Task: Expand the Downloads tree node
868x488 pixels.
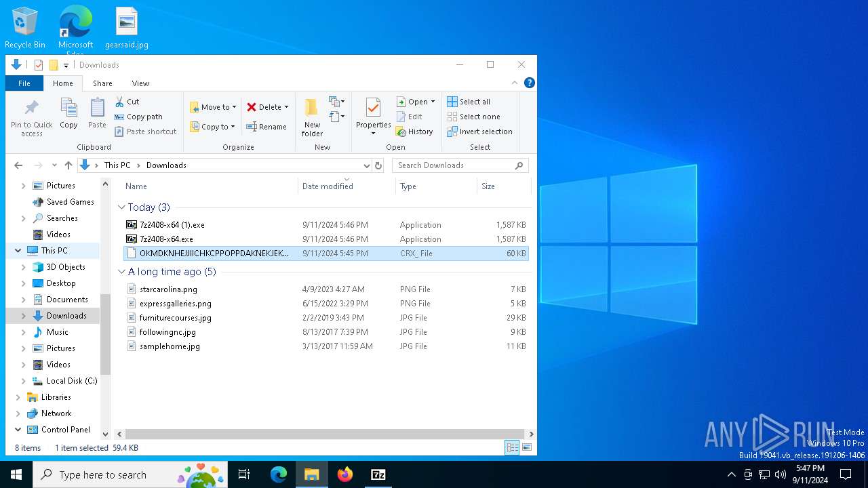Action: 24,316
